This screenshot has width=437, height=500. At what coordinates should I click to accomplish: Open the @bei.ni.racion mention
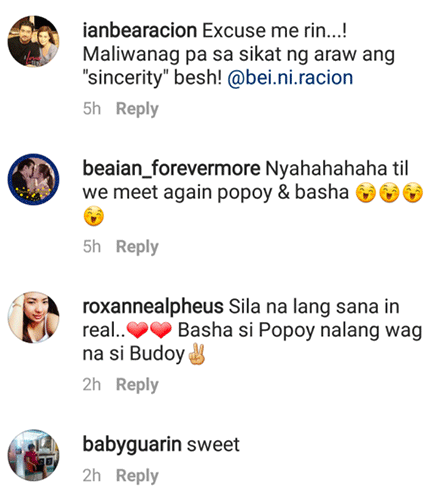point(290,78)
